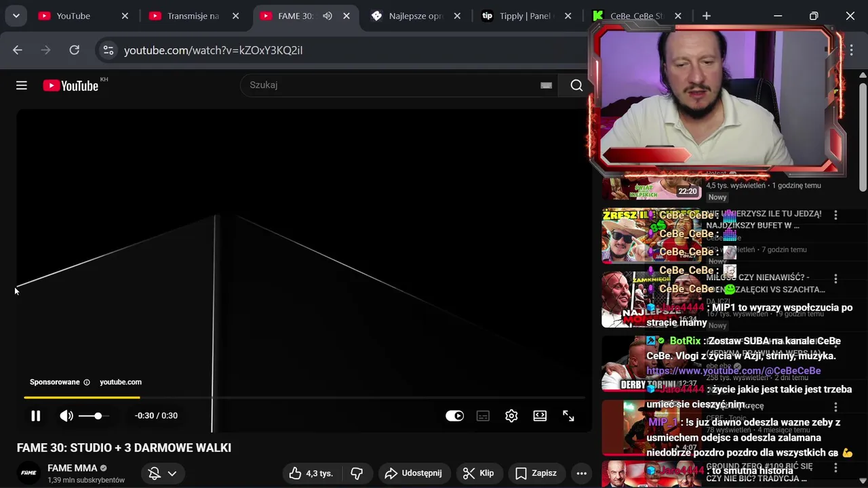The width and height of the screenshot is (868, 488).
Task: Open the Sponsorowane info icon
Action: coord(86,382)
